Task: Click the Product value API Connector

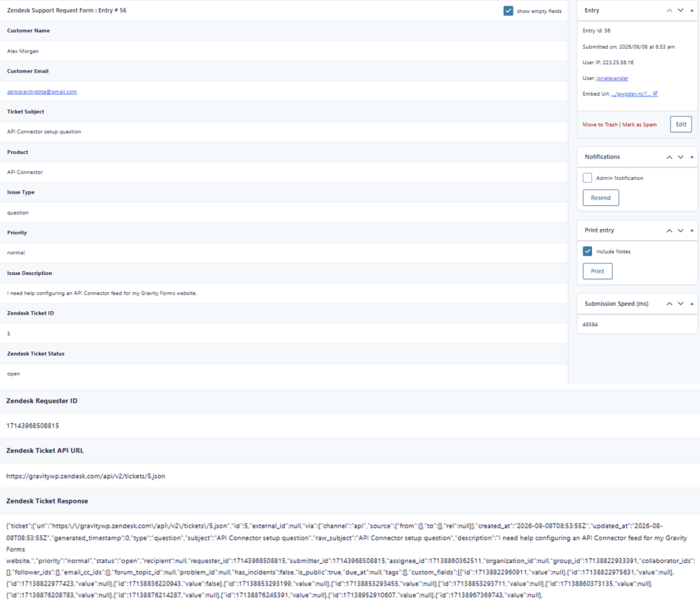Action: [25, 172]
